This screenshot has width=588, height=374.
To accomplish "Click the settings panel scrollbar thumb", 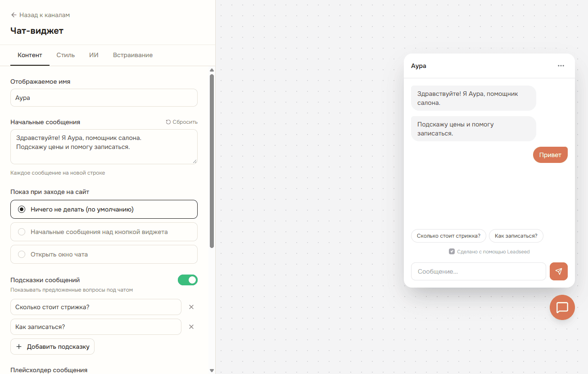I will tap(212, 161).
